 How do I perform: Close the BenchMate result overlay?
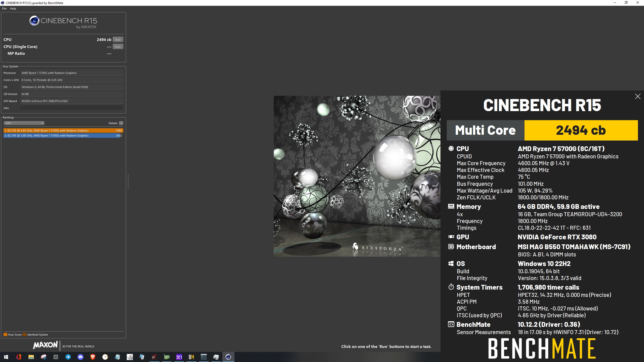(637, 97)
